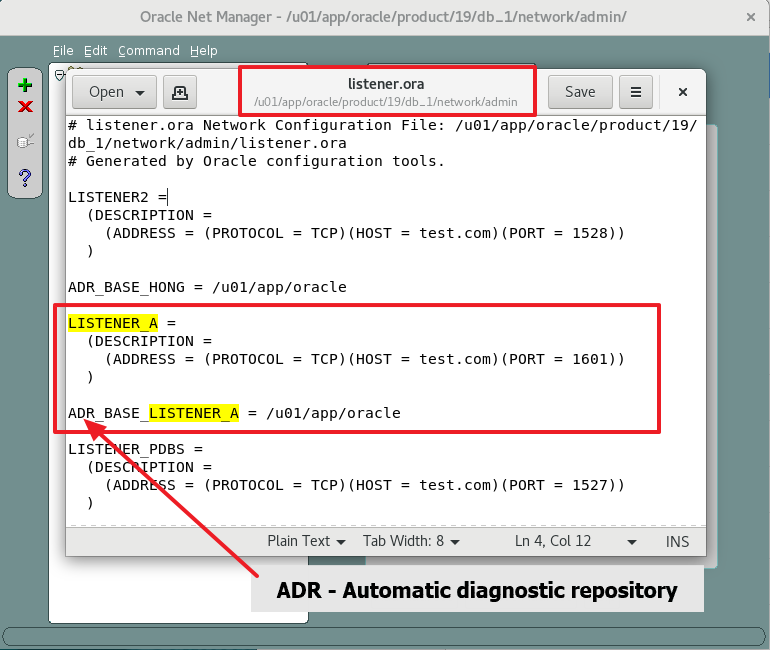The width and height of the screenshot is (770, 650).
Task: Click the green plus Create icon
Action: [x=25, y=85]
